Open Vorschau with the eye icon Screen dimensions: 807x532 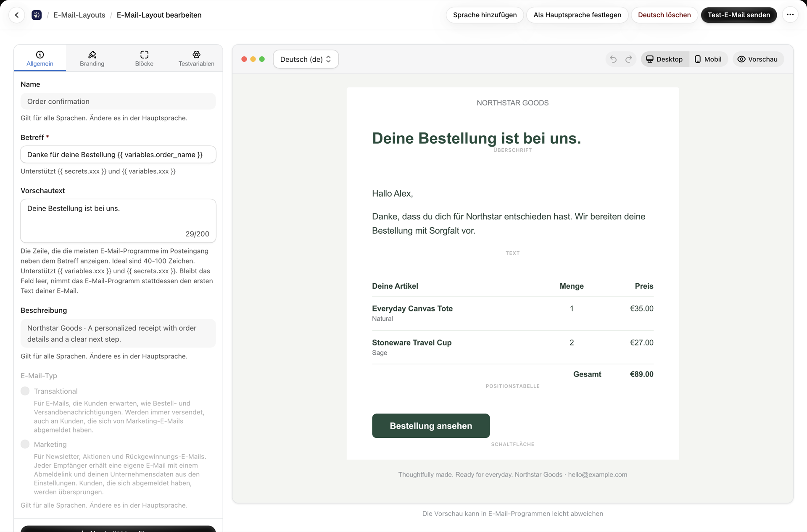point(758,59)
